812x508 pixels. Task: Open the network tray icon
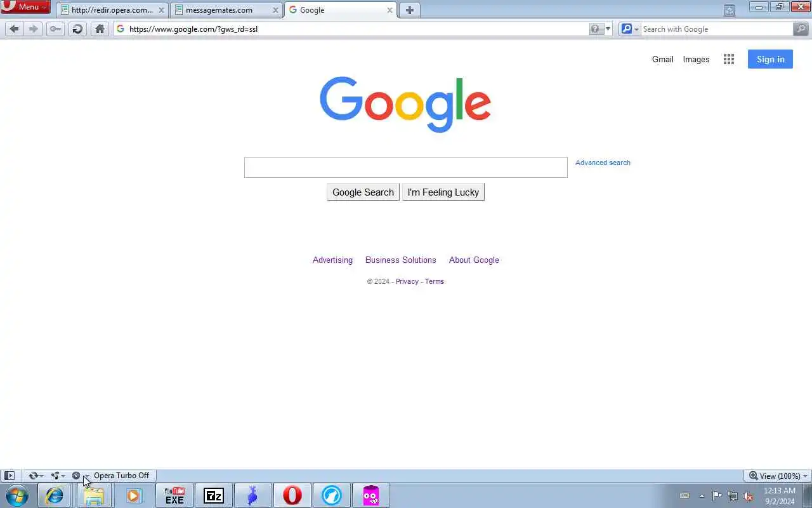[733, 496]
